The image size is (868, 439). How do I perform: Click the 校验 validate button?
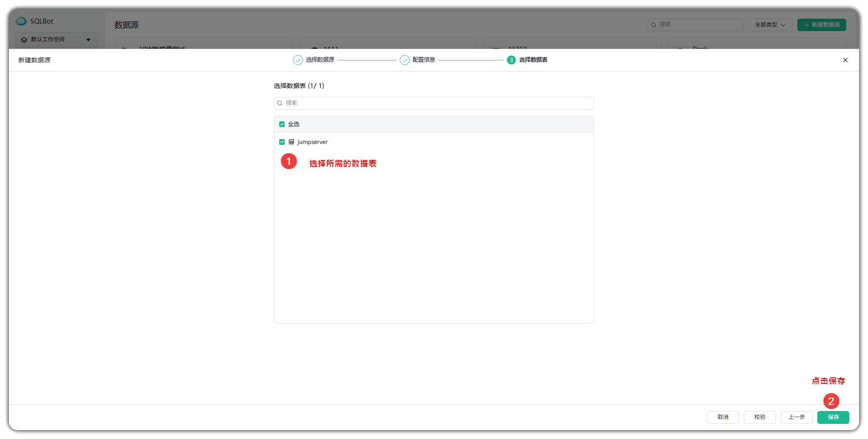point(759,417)
